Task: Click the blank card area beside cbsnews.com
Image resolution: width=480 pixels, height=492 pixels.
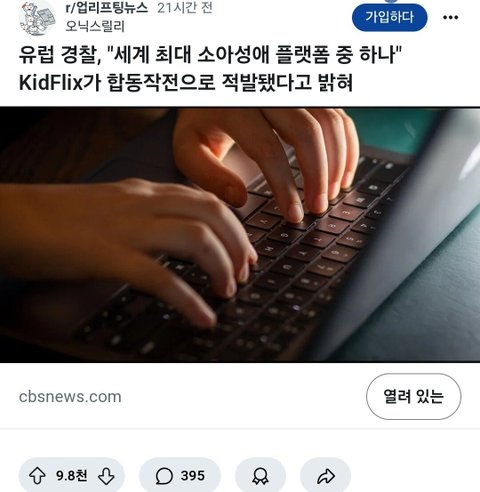Action: [243, 397]
